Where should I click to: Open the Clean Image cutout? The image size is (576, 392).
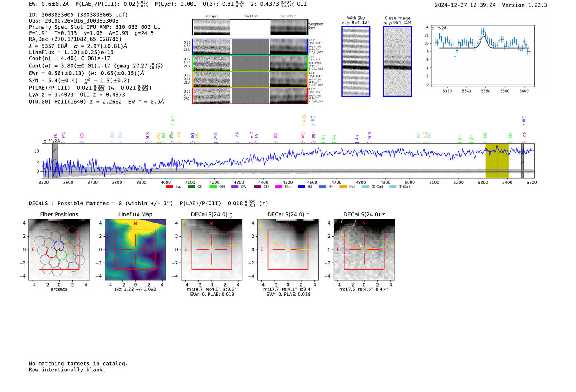(x=397, y=61)
